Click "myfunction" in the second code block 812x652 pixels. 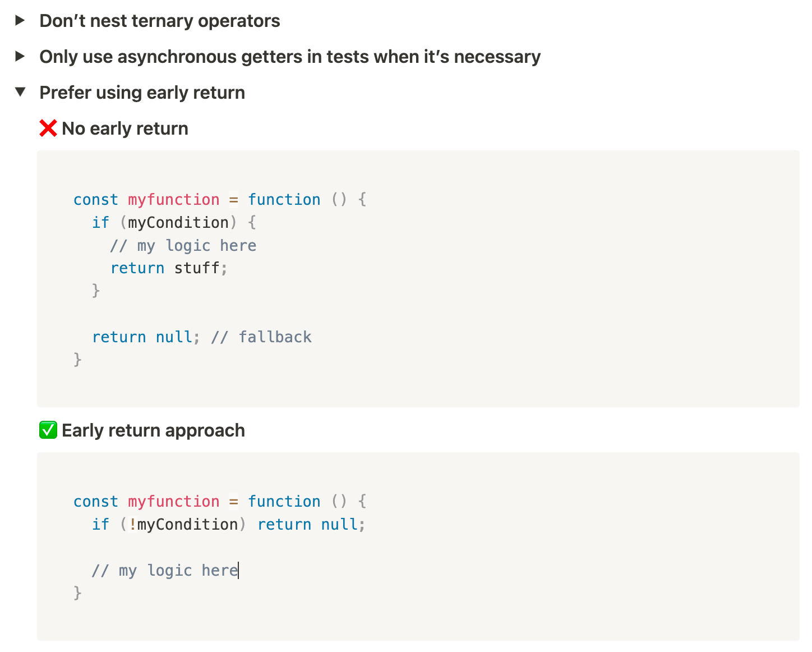[x=174, y=502]
